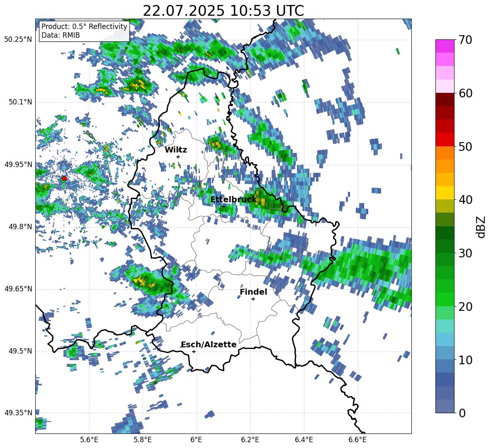
Task: Click the 6.6°E longitude label
Action: (357, 440)
